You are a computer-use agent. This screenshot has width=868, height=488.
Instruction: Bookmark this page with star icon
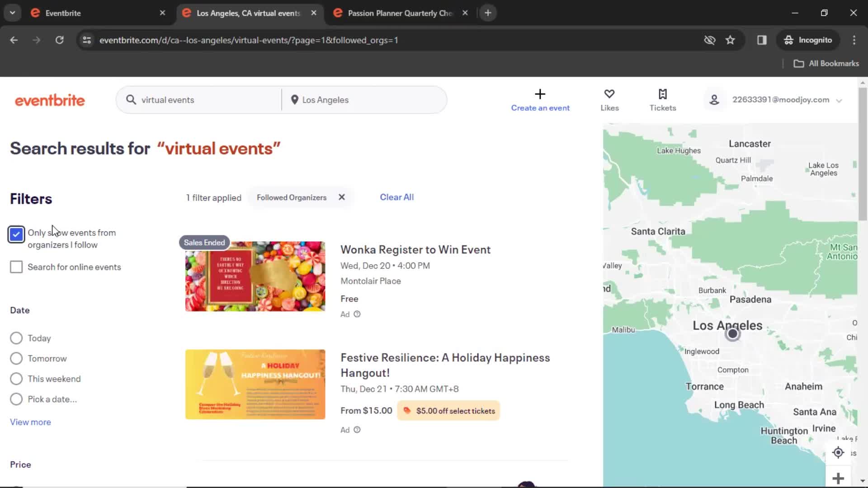click(x=730, y=40)
